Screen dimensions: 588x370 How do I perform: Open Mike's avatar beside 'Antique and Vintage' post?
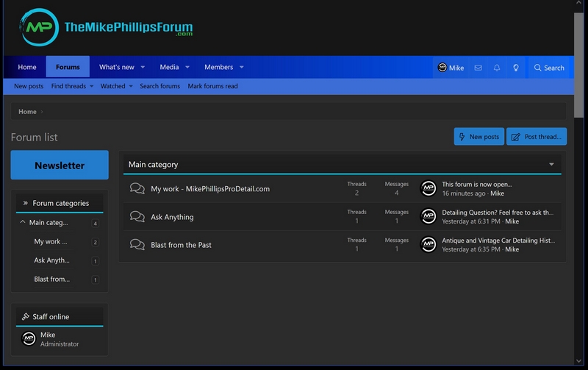(x=429, y=245)
